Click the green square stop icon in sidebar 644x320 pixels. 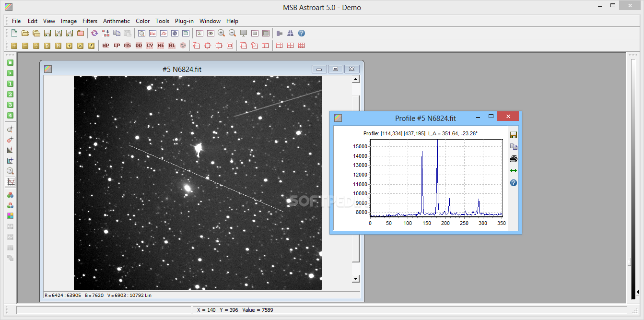coord(10,62)
